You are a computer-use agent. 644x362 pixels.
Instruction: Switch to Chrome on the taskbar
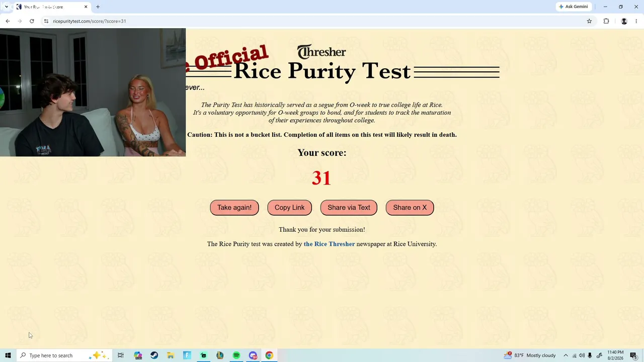coord(269,355)
